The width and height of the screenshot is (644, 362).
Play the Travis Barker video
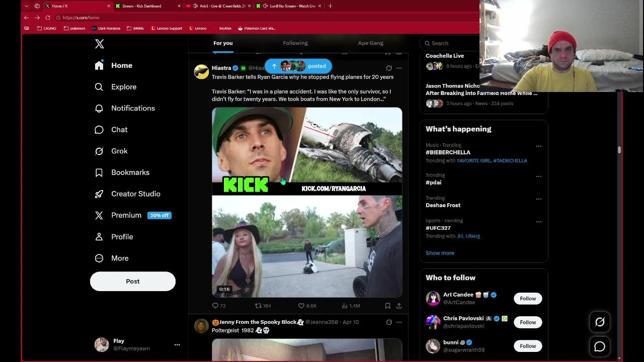tap(307, 202)
